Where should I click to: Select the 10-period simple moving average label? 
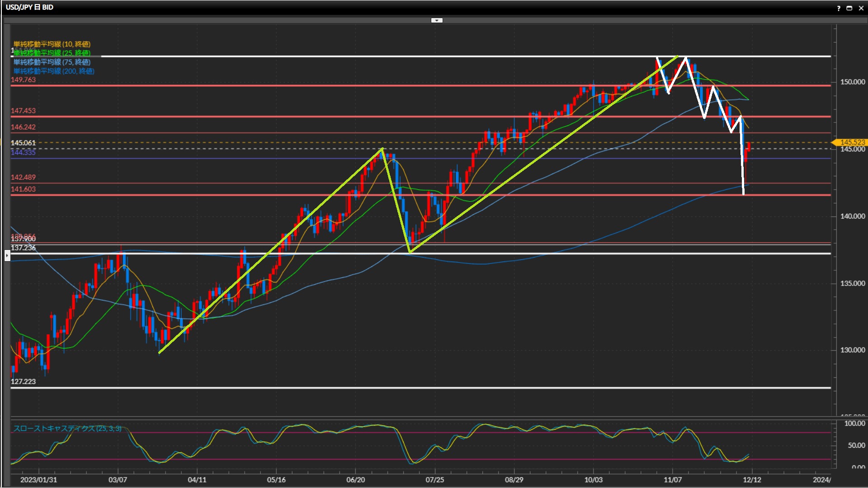[x=52, y=44]
